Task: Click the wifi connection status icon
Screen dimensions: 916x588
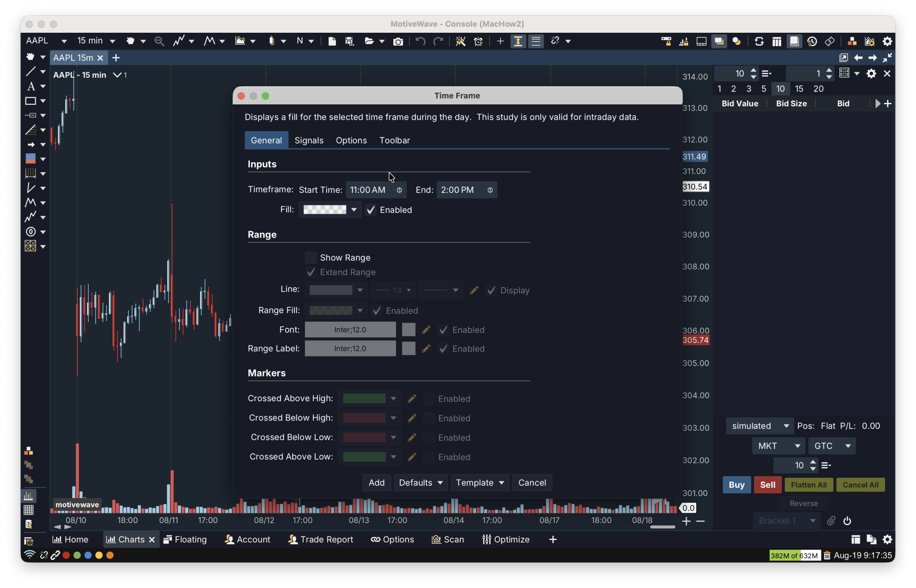Action: [29, 555]
